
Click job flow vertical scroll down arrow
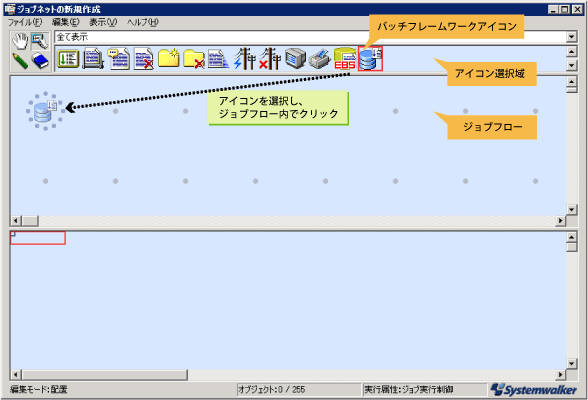coord(572,210)
